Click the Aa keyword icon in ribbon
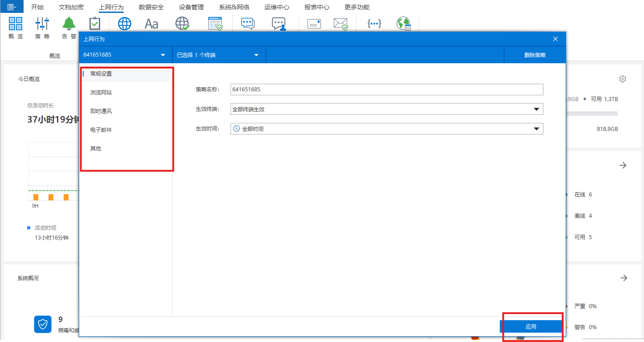Viewport: 644px width, 342px height. point(151,24)
